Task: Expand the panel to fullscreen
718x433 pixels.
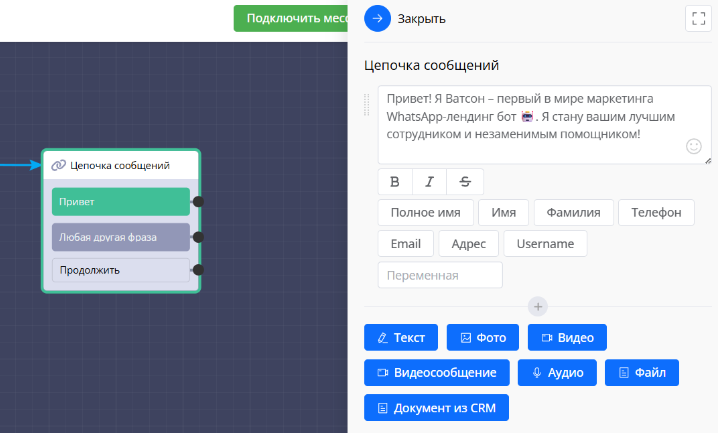Action: coord(697,18)
